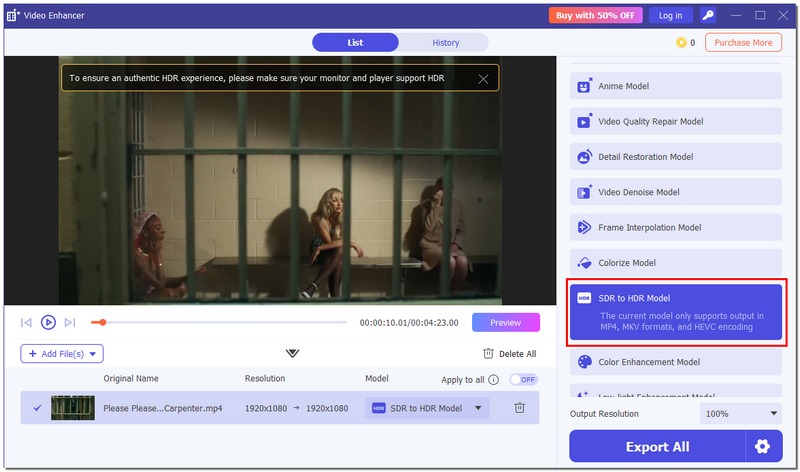Click the play button under the preview
This screenshot has width=800, height=472.
(x=48, y=322)
